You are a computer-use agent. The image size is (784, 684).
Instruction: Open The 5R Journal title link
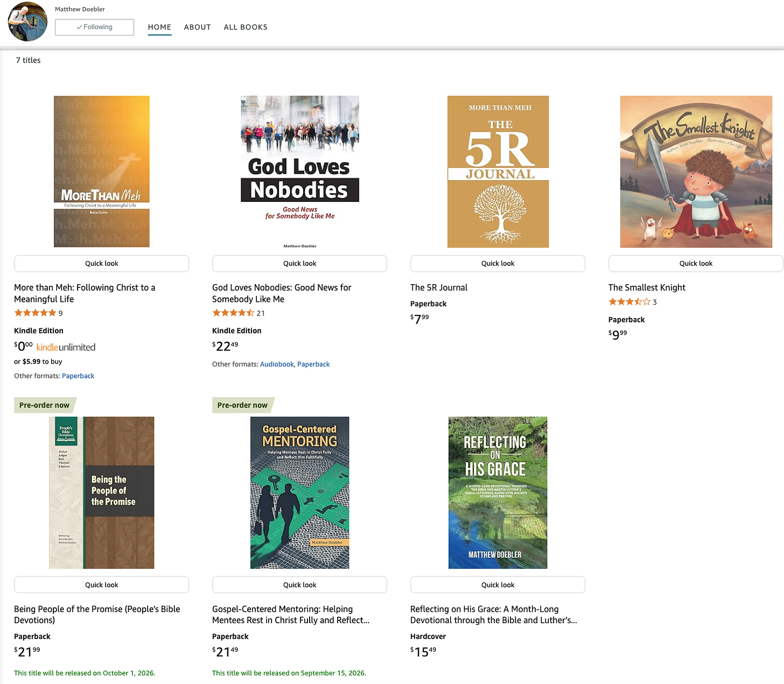pyautogui.click(x=439, y=287)
